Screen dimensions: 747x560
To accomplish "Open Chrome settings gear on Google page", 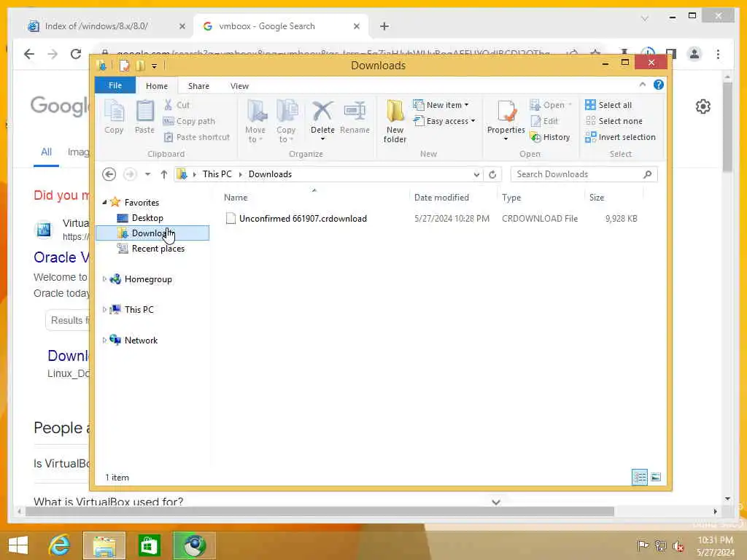I will [703, 106].
